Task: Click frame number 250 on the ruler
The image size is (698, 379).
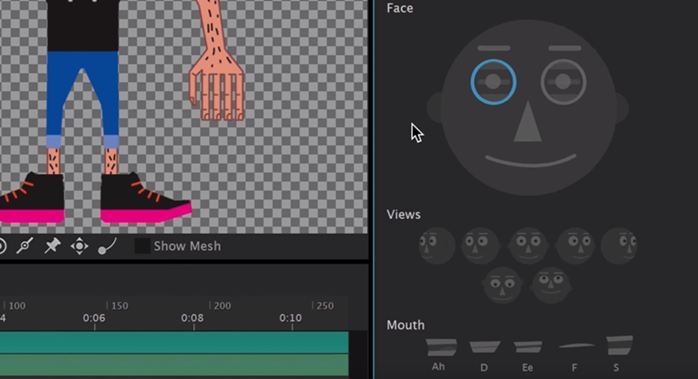Action: point(325,306)
